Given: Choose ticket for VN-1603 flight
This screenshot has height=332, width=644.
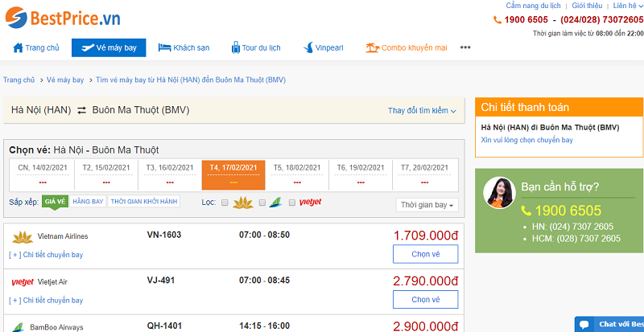Looking at the screenshot, I should (426, 254).
